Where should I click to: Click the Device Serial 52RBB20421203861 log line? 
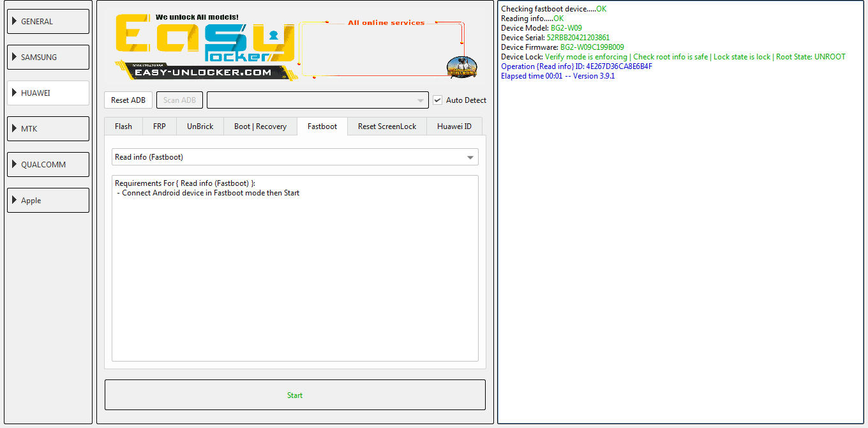(555, 38)
